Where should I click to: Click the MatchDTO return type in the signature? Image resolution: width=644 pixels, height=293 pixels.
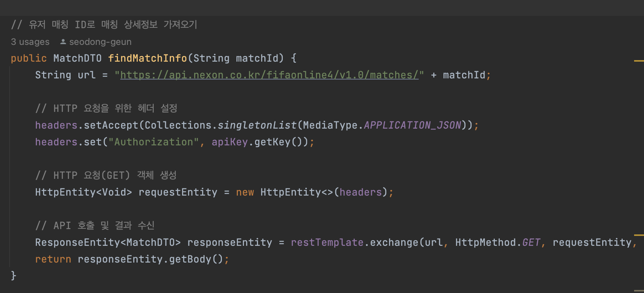tap(78, 58)
